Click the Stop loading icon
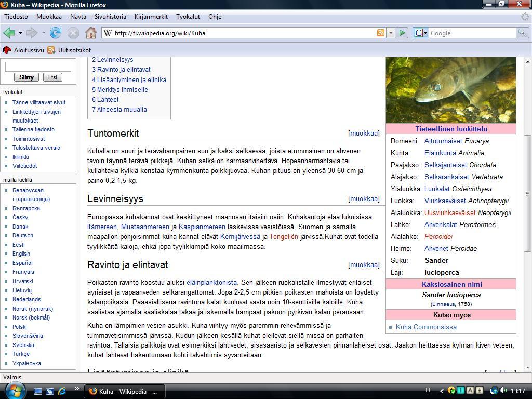532x399 pixels. 73,33
